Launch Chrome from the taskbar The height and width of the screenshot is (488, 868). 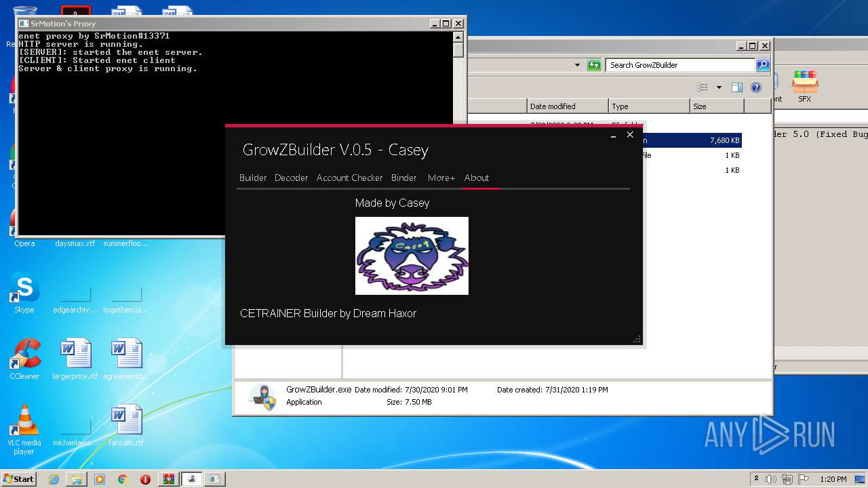[122, 479]
